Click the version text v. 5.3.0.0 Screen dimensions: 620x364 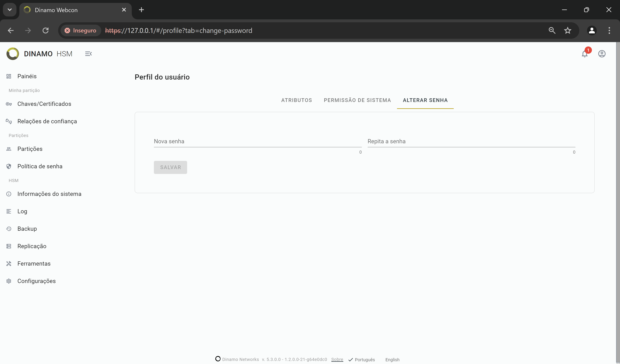[x=294, y=359]
